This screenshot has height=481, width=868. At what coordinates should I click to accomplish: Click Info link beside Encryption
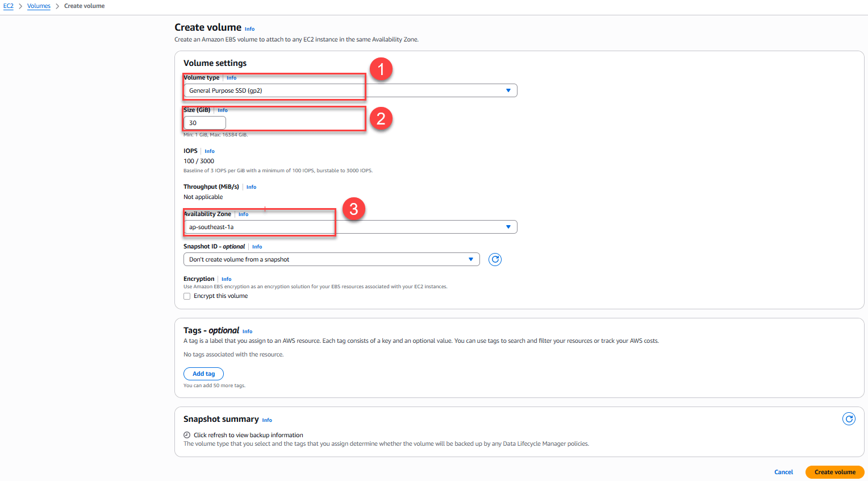[226, 279]
